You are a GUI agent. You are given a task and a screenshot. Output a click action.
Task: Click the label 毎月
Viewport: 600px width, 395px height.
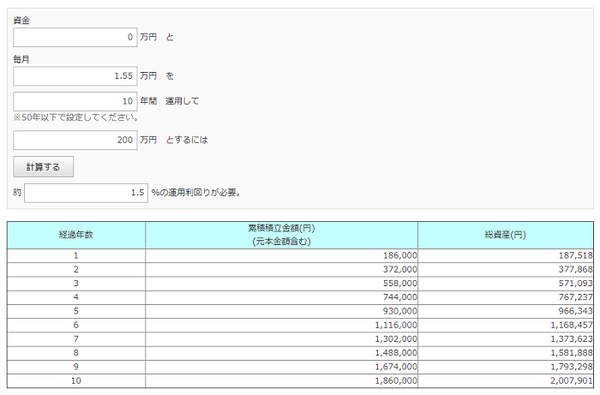21,59
